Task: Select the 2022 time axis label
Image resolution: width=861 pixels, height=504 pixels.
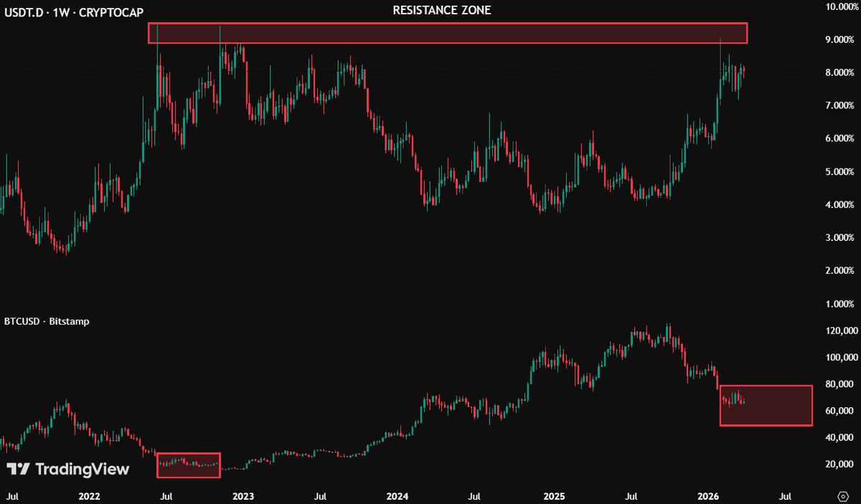Action: tap(89, 496)
